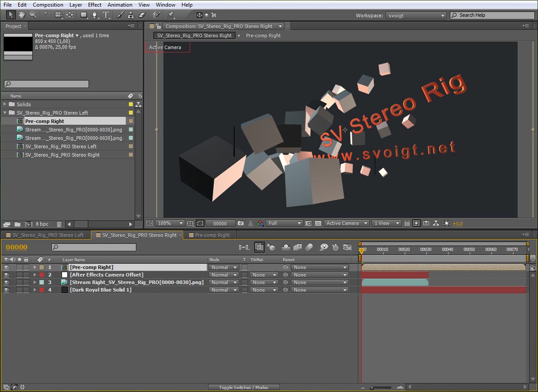Toggle Frame Blending enable switch in timeline
This screenshot has height=392, width=538.
298,247
